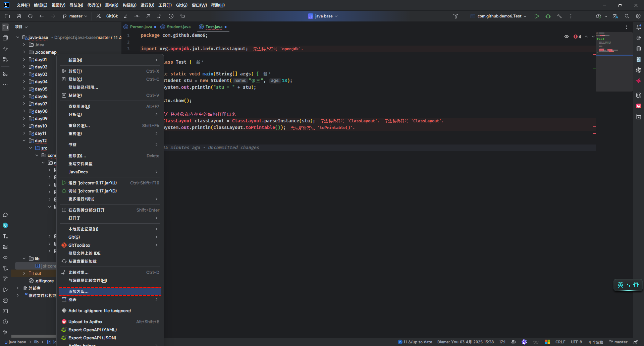Open the Notifications bell icon
Screen dimensions: 644x346
pos(639,27)
